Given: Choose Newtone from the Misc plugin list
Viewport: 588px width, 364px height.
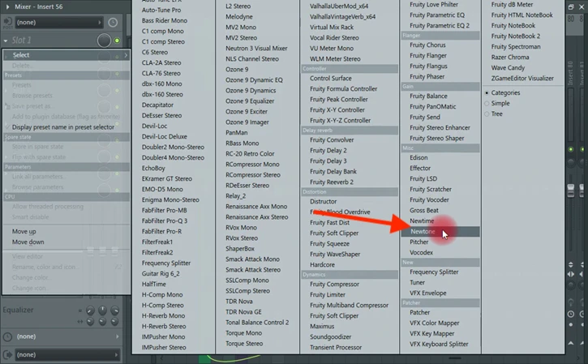Looking at the screenshot, I should (x=423, y=232).
